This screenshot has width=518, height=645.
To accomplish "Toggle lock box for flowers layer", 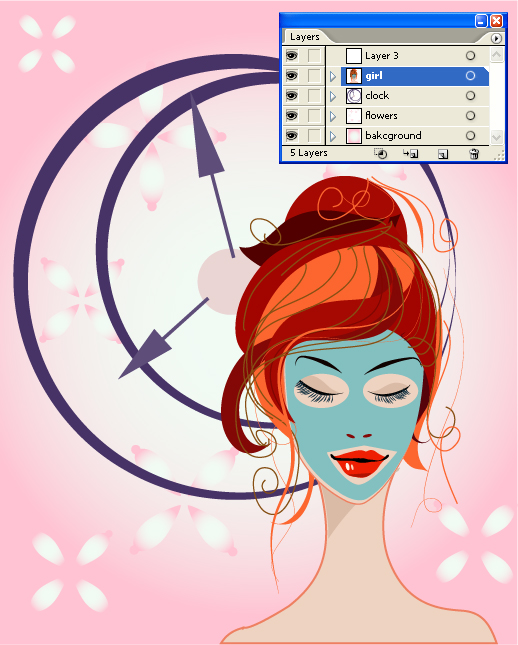I will click(x=314, y=116).
